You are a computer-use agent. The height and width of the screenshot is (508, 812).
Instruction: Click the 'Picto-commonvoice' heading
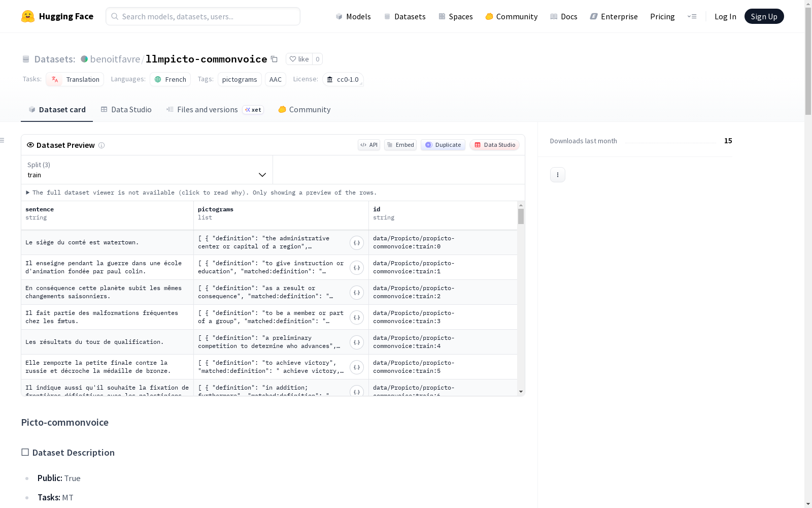pyautogui.click(x=65, y=423)
